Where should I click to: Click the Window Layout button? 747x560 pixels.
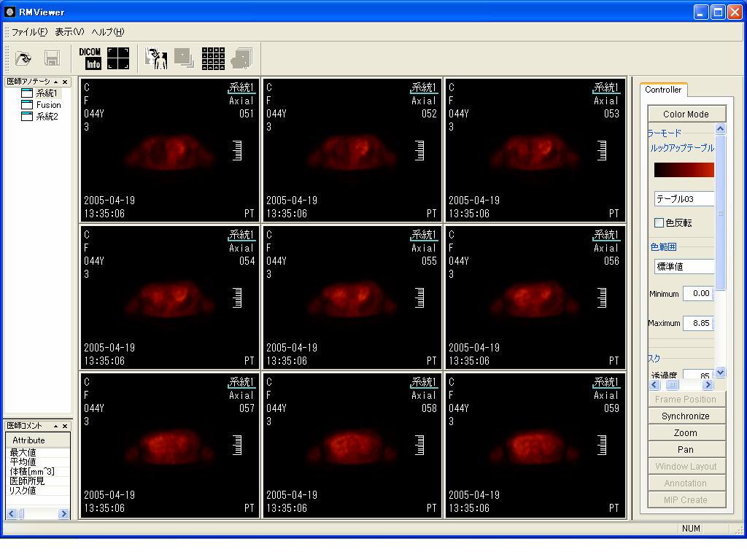coord(686,466)
